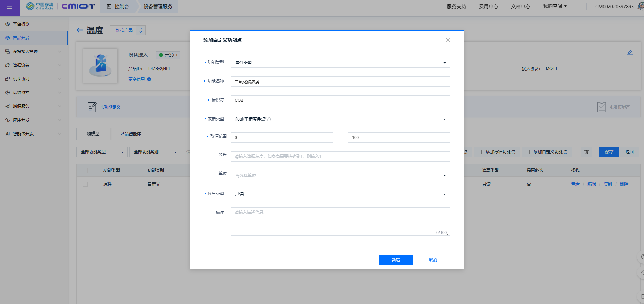Click the 删除 link in table row
This screenshot has height=304, width=644.
(x=624, y=184)
